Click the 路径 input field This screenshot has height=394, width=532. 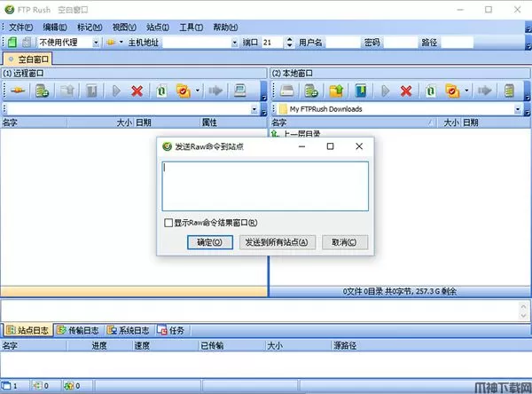[x=457, y=43]
